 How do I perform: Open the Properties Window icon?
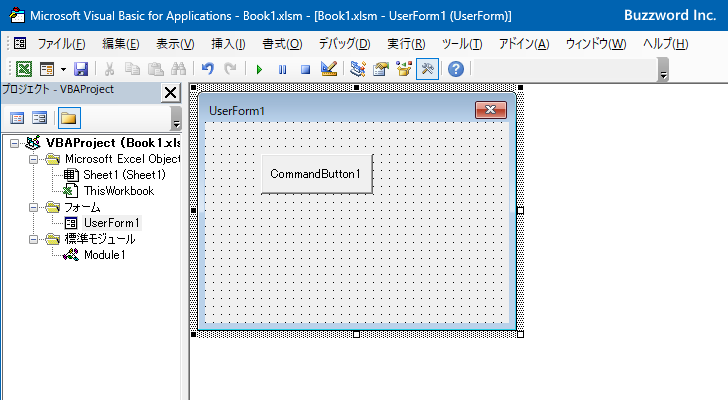click(x=381, y=69)
